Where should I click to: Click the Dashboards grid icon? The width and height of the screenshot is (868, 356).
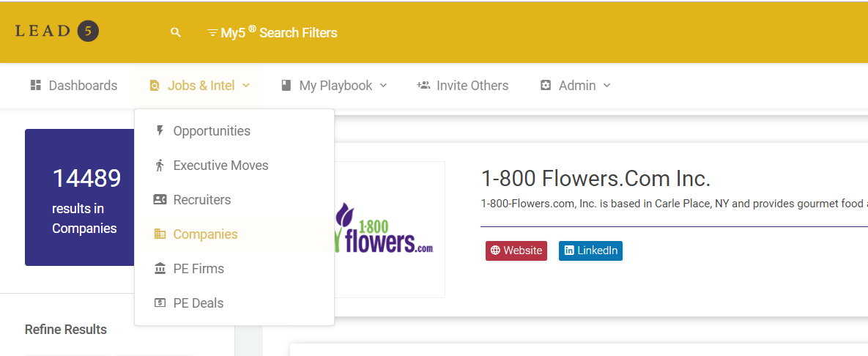(36, 85)
